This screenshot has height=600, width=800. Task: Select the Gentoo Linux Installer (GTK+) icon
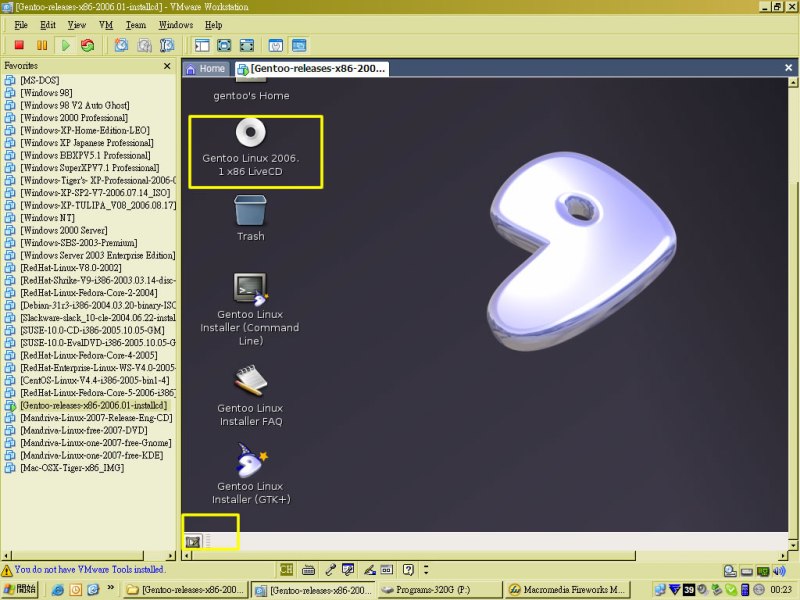251,473
